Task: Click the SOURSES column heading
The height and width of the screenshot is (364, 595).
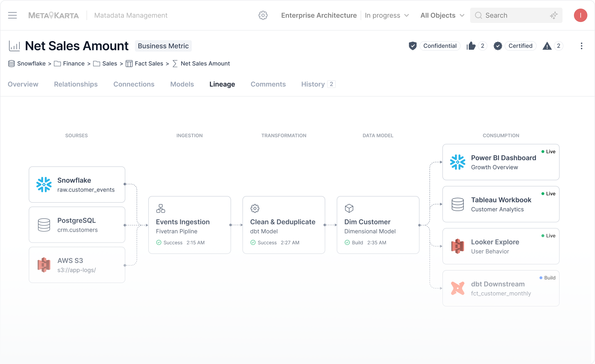Action: tap(77, 135)
